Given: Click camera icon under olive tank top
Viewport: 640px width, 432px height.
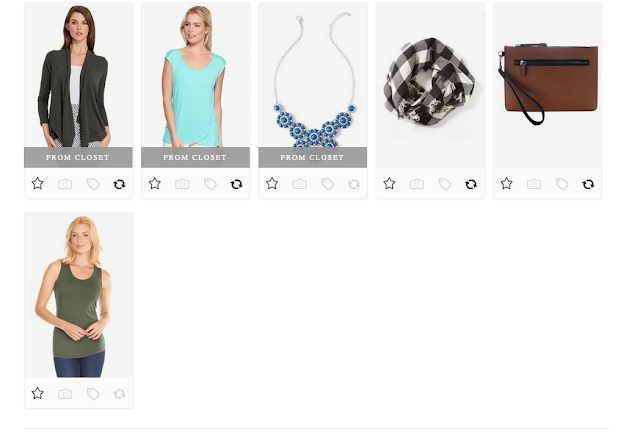Looking at the screenshot, I should coord(65,394).
